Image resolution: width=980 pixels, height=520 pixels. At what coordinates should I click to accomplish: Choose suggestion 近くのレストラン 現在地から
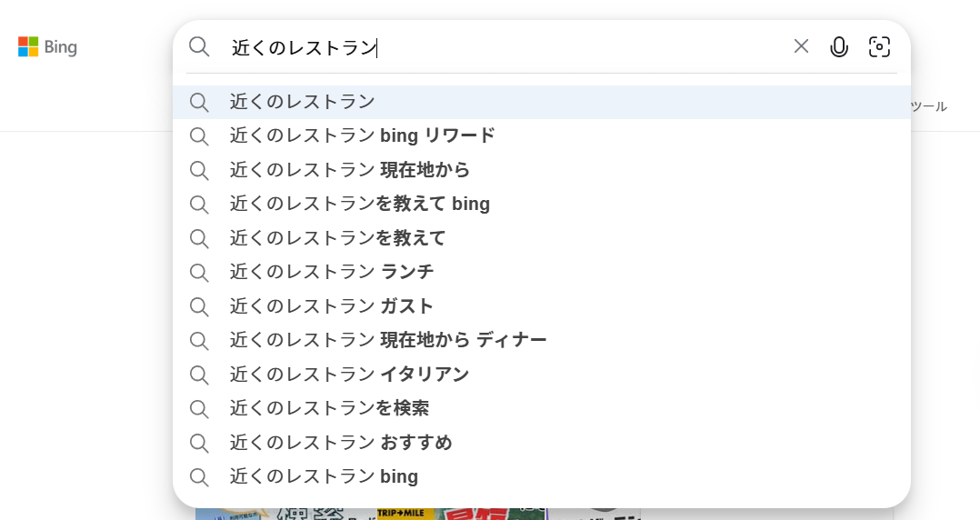(x=350, y=170)
